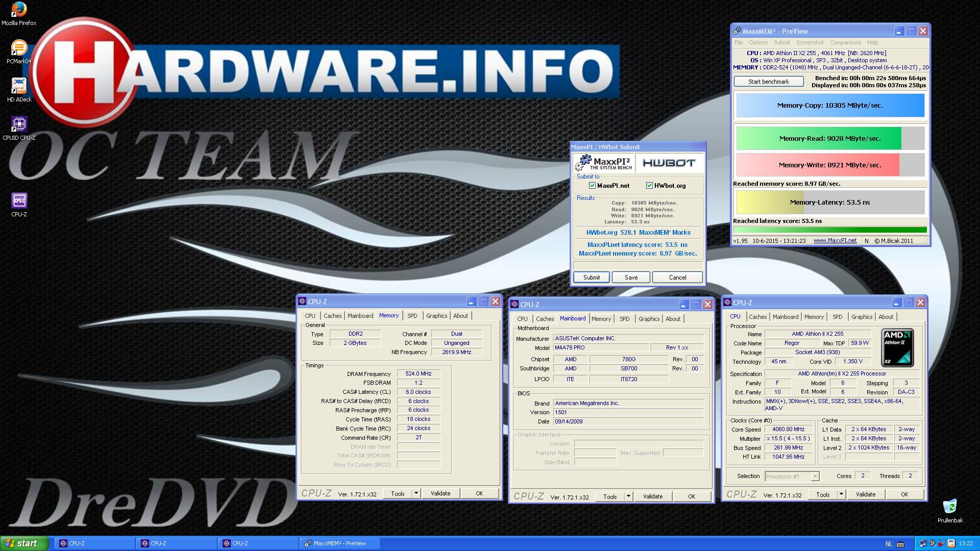The image size is (980, 551).
Task: Click the orange VIA tray icon
Action: 951,543
